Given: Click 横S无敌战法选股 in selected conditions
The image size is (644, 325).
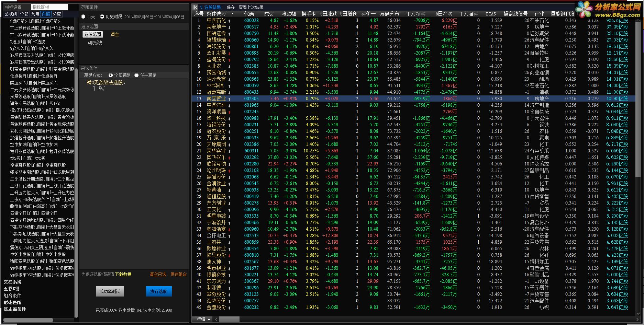Looking at the screenshot, I should point(106,83).
